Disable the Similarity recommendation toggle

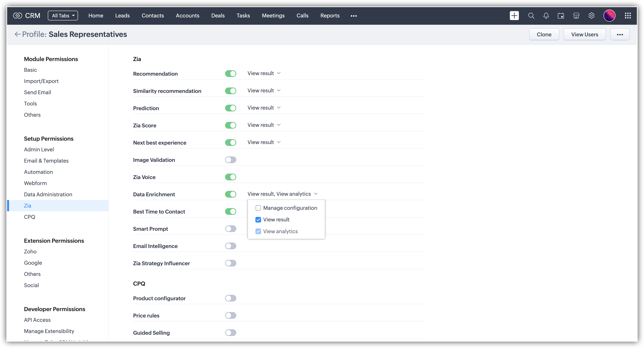click(230, 91)
